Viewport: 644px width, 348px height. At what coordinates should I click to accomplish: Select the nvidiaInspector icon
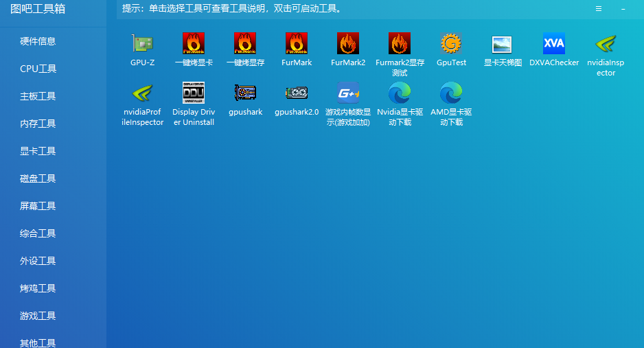coord(606,43)
